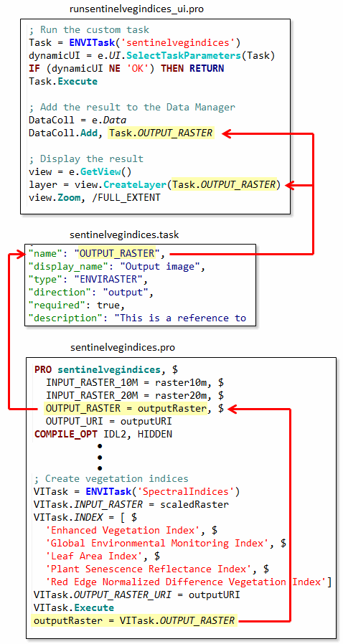Click the 'Leaf Area Index' string
The height and width of the screenshot is (644, 343).
point(98,556)
